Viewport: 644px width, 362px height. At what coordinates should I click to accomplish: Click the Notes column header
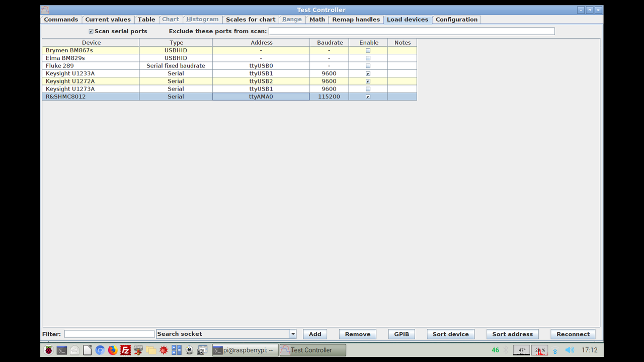[403, 43]
